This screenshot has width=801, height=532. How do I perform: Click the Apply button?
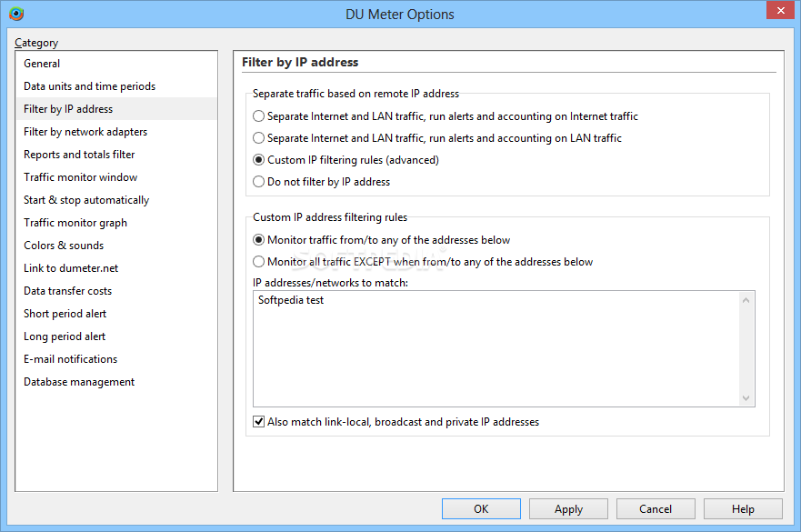point(568,509)
